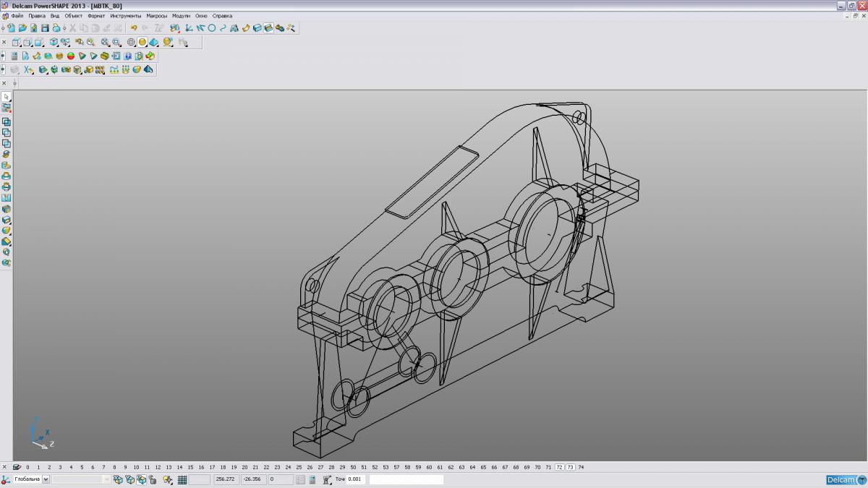Click the Delcam logo button
The width and height of the screenshot is (868, 488).
click(x=845, y=480)
